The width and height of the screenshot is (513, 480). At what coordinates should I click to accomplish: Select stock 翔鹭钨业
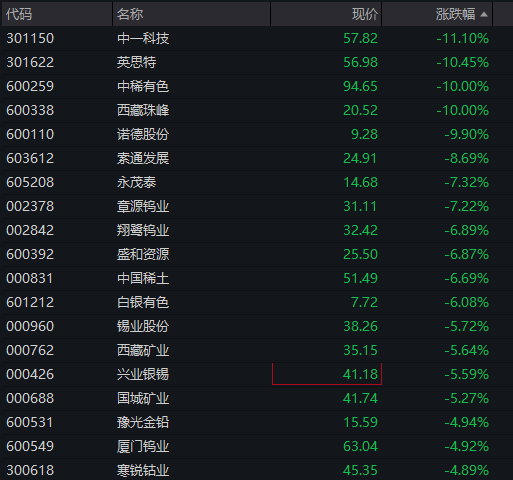[x=143, y=230]
